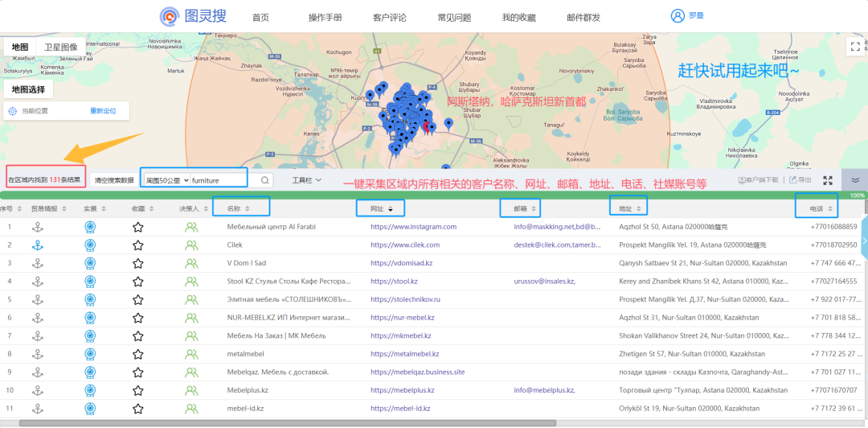
Task: Click 重新定位 relocate link
Action: pos(104,111)
